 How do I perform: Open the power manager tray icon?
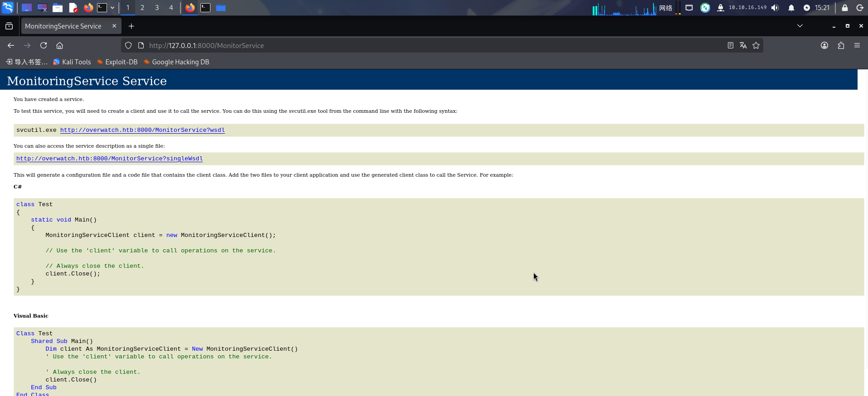click(807, 8)
